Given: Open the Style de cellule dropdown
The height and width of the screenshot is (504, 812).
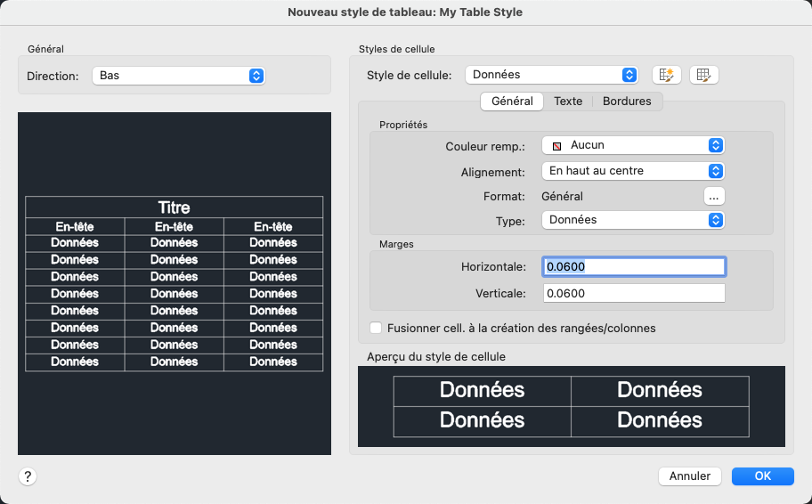Looking at the screenshot, I should [551, 75].
